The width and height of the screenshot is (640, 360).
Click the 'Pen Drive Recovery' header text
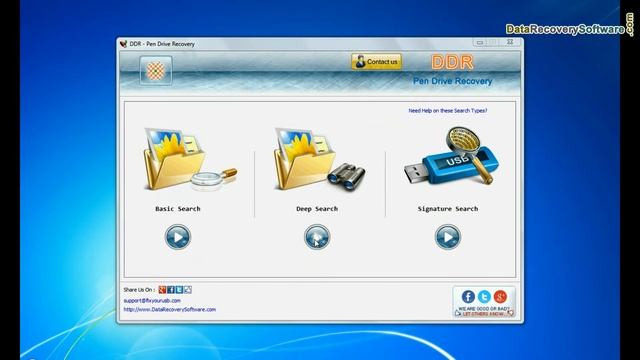coord(453,81)
